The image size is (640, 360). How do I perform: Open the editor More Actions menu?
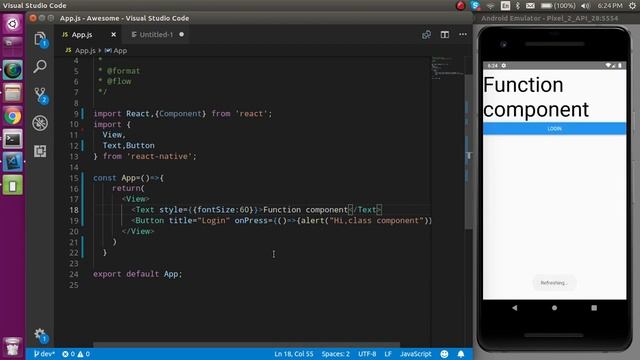coord(462,35)
